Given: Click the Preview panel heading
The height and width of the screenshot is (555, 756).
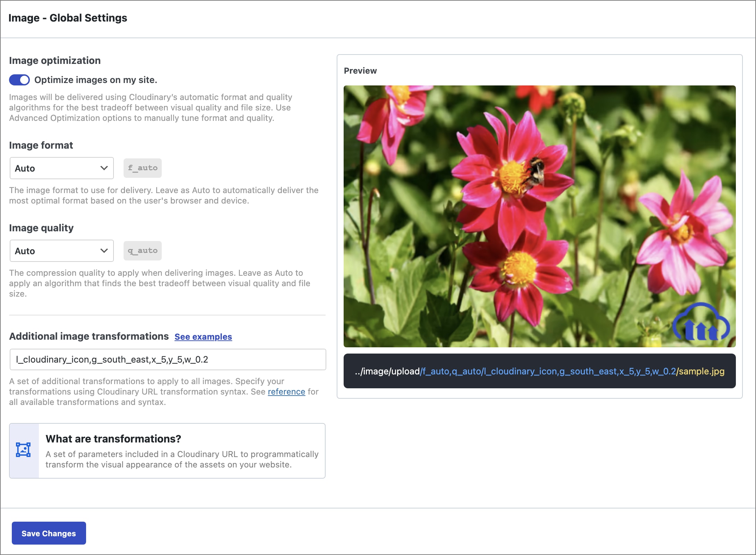Looking at the screenshot, I should tap(360, 71).
